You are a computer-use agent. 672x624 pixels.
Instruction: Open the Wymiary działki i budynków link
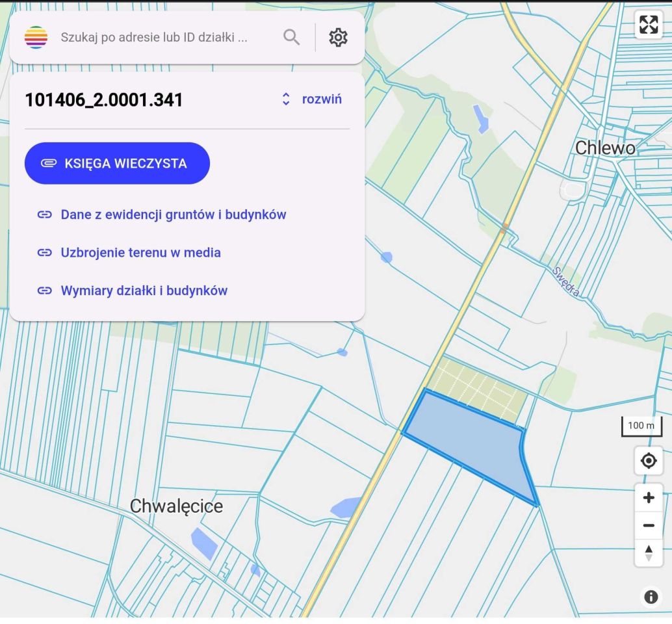pos(144,291)
